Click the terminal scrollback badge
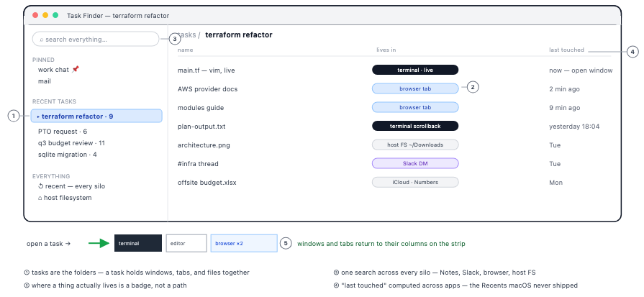Screen dimensions: 644x297 [415, 126]
